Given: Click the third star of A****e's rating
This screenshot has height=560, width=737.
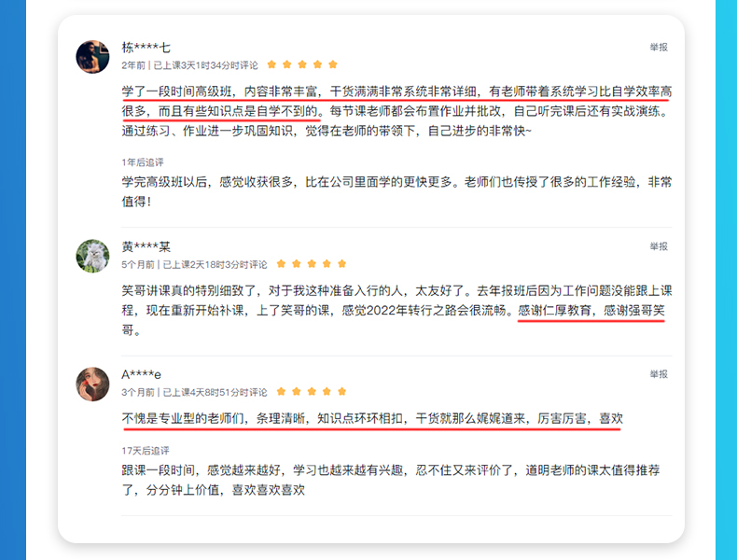Looking at the screenshot, I should click(x=312, y=392).
